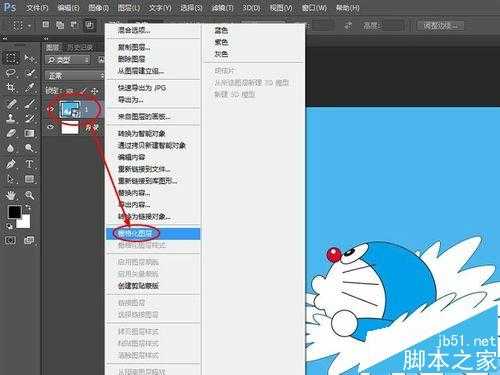Collapse the toolbox with its double-arrow
This screenshot has height=375, width=500.
(x=5, y=39)
